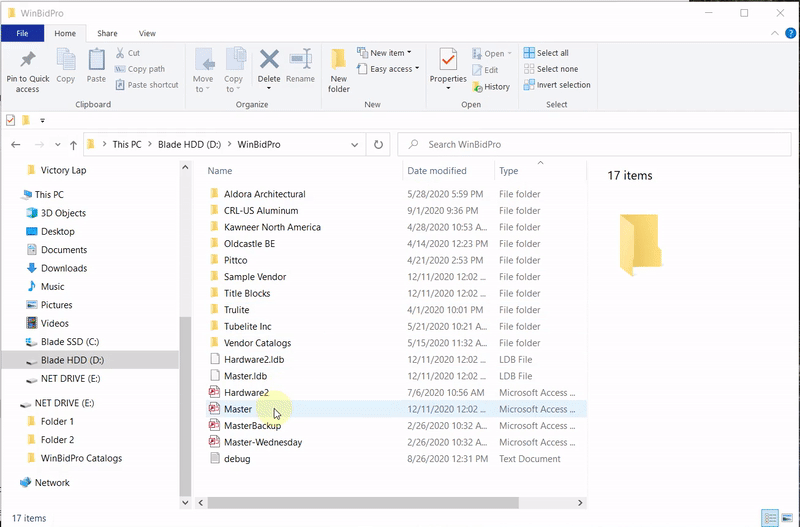The width and height of the screenshot is (800, 527).
Task: Click Select none in ribbon
Action: 551,69
